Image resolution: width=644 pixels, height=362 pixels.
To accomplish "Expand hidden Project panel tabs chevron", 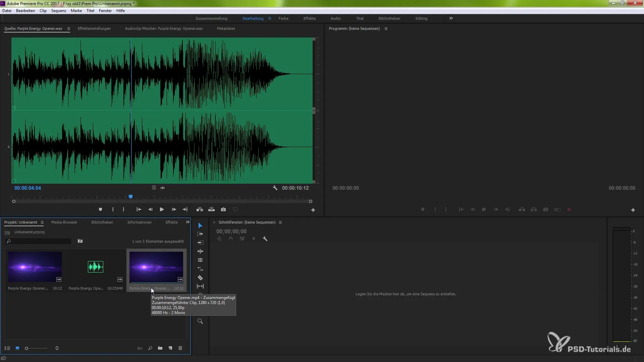I will [188, 222].
